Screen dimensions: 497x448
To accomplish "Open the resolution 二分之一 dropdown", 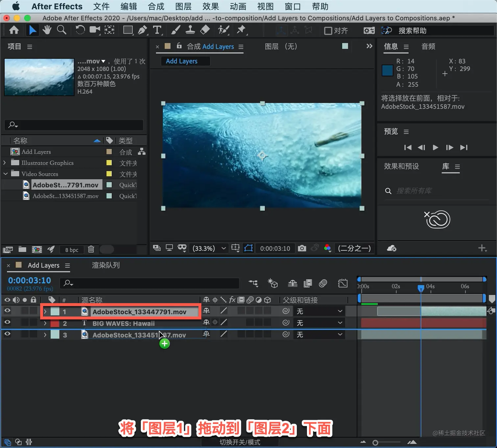I will [354, 248].
